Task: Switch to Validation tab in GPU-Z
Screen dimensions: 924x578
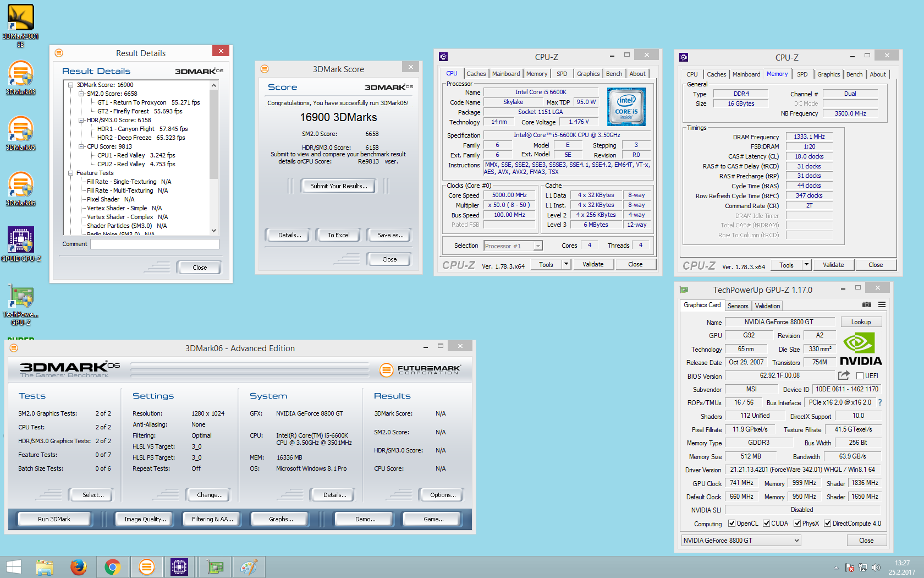Action: tap(767, 306)
